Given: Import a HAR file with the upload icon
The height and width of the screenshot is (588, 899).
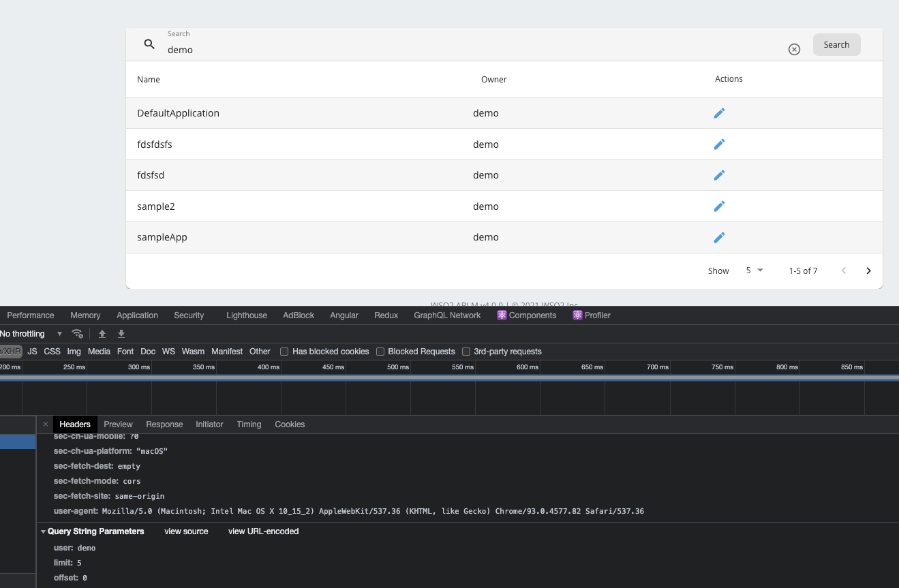Looking at the screenshot, I should pyautogui.click(x=102, y=334).
